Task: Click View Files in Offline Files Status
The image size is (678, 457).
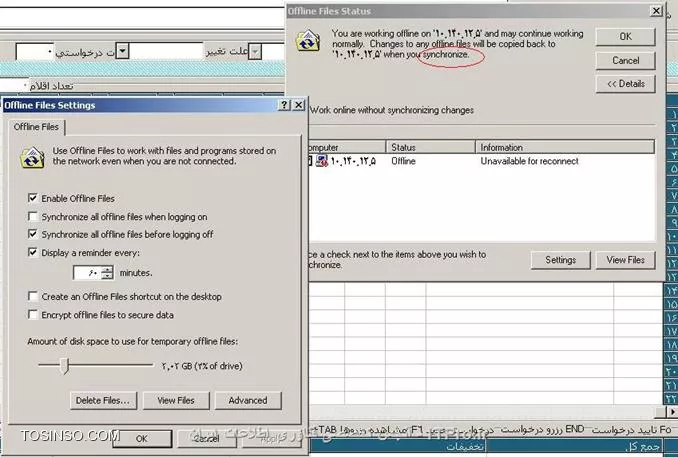Action: pyautogui.click(x=625, y=260)
